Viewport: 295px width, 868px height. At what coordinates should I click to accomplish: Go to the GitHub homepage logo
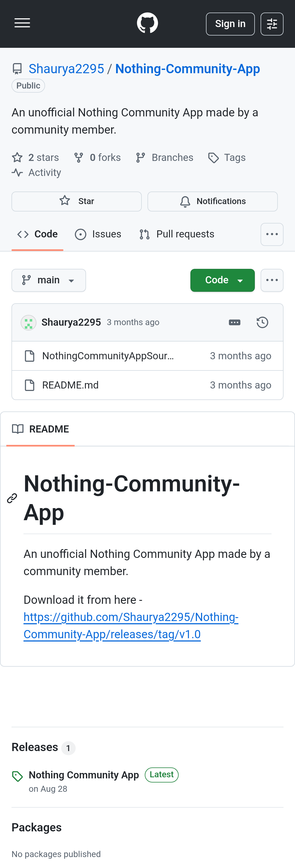coord(147,23)
